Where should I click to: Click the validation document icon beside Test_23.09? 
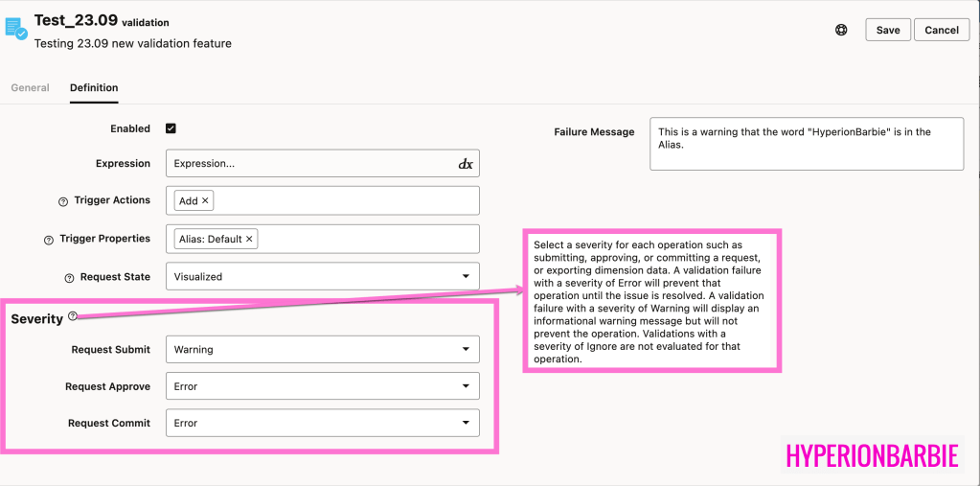pos(15,28)
